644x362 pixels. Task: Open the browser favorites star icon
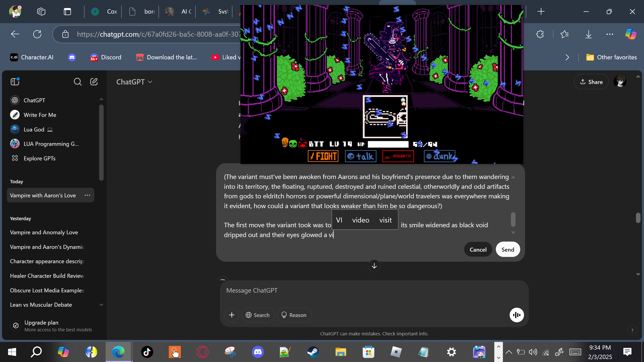coord(565,34)
